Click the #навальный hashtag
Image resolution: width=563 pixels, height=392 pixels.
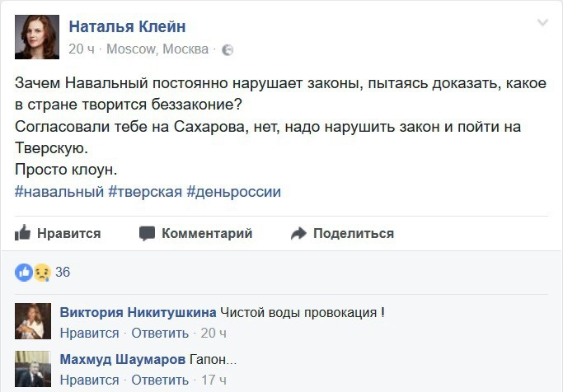(x=59, y=192)
